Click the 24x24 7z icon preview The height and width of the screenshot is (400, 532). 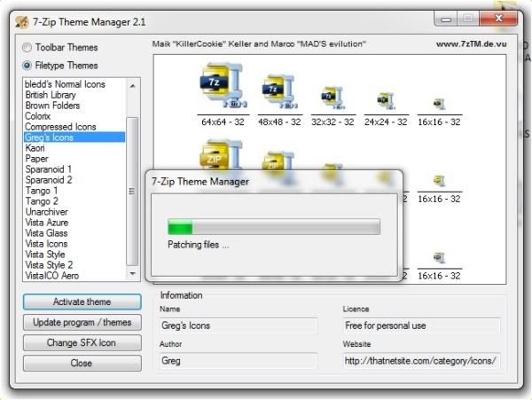386,100
